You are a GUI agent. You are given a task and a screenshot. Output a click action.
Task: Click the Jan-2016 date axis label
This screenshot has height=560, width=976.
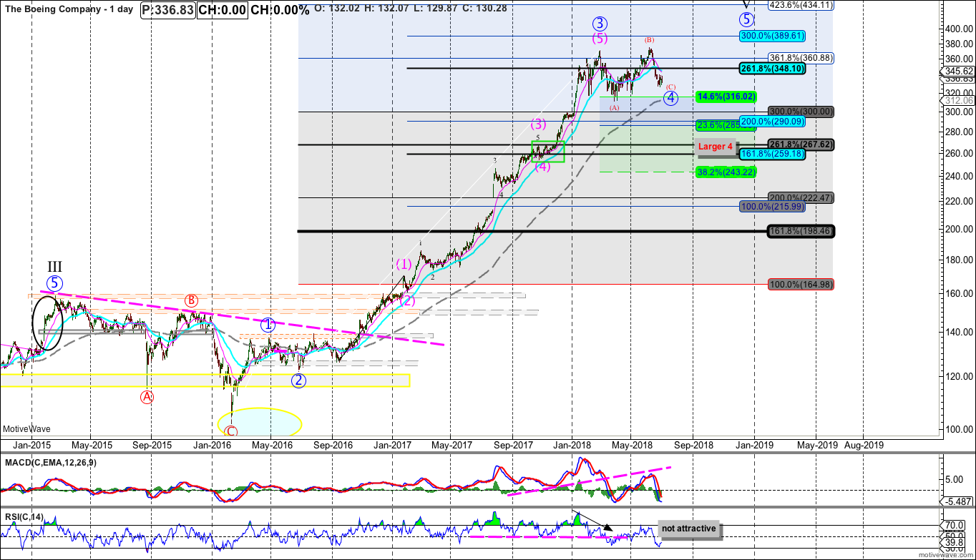tap(213, 444)
